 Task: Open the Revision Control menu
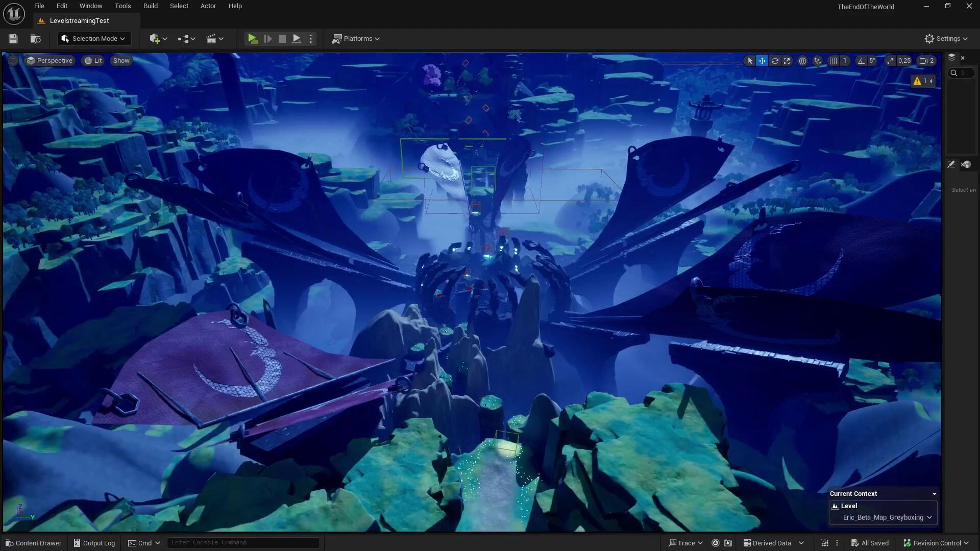pos(936,543)
